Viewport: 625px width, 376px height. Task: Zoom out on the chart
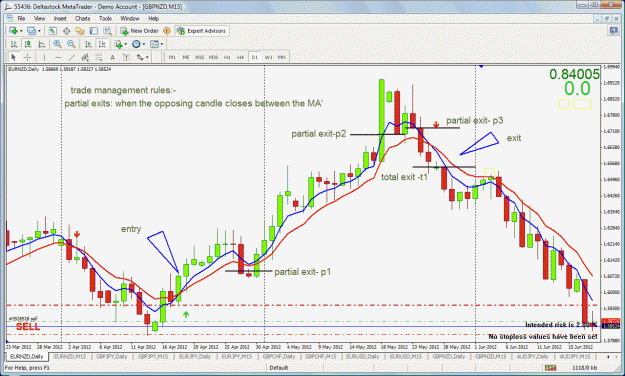(71, 44)
